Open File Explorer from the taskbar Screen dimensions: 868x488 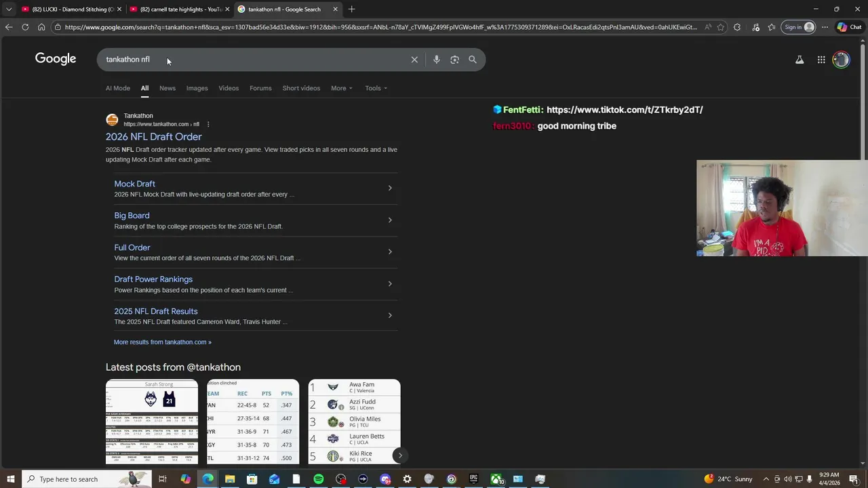coord(230,479)
